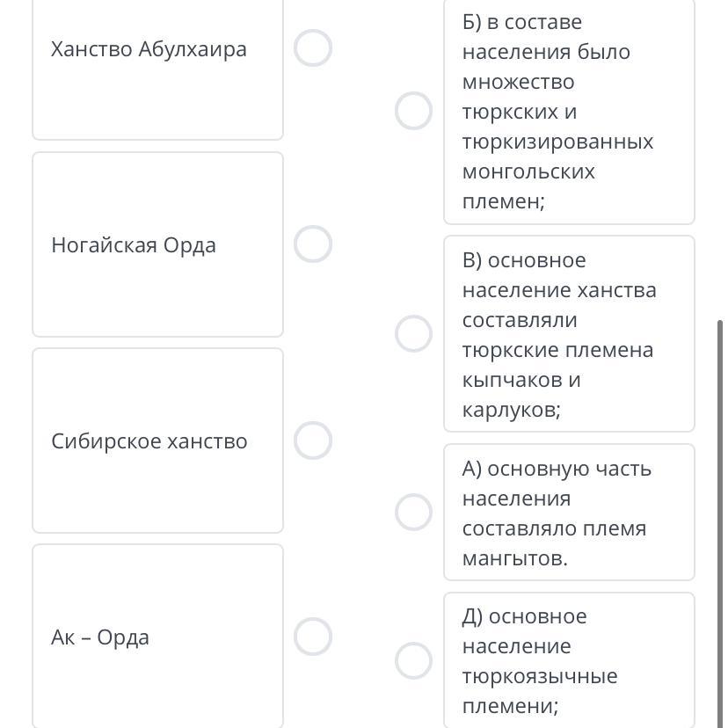Click the word "множество" in option Б
The image size is (728, 728).
(x=518, y=82)
